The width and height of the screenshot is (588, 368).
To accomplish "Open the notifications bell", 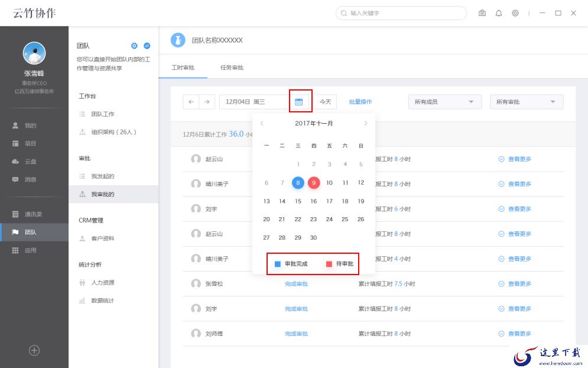I will 498,13.
